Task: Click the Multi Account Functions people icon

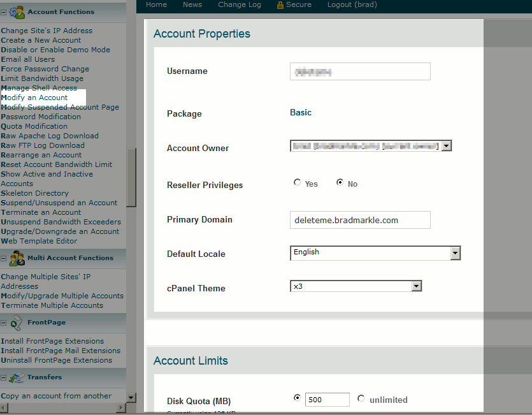Action: [17, 258]
